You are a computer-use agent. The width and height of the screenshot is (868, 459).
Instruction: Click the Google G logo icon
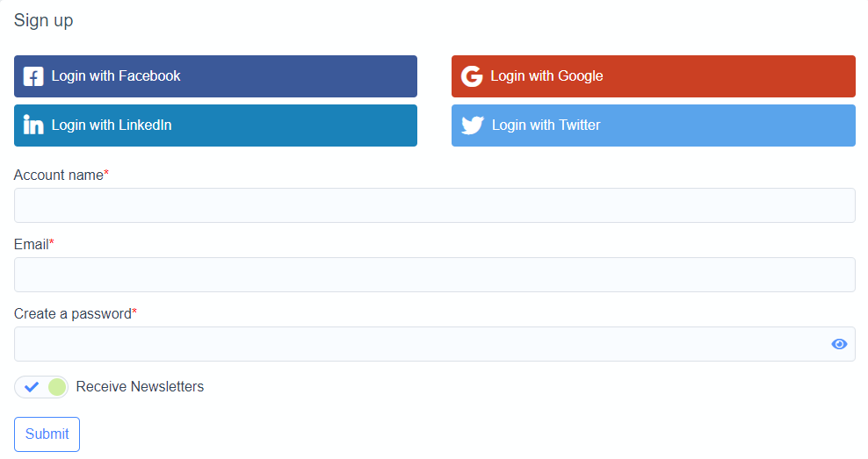(472, 76)
